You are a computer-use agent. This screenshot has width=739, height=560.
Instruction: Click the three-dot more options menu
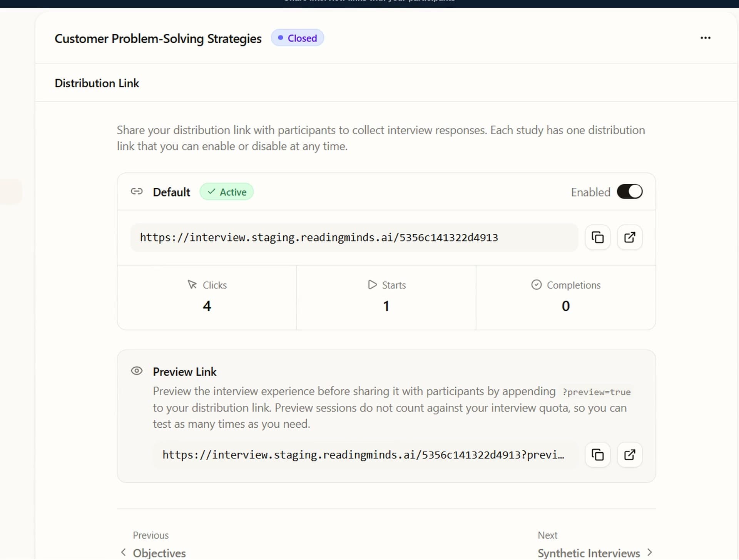pos(705,38)
